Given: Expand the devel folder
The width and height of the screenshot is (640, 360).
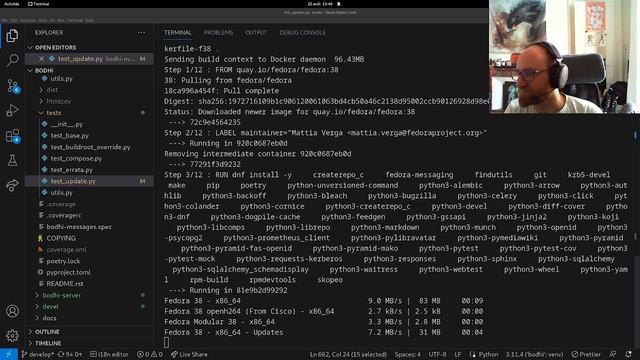Looking at the screenshot, I should tap(50, 307).
